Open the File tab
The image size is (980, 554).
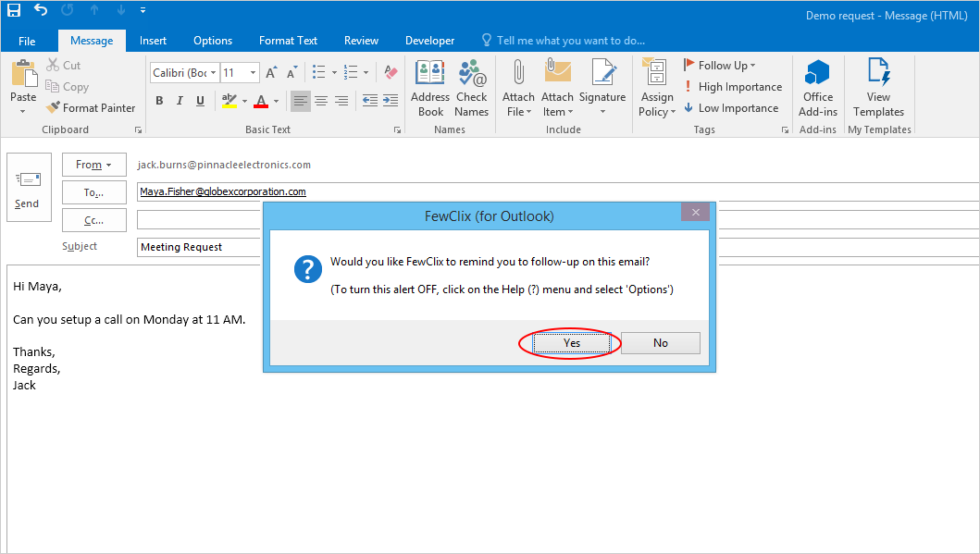click(x=27, y=42)
